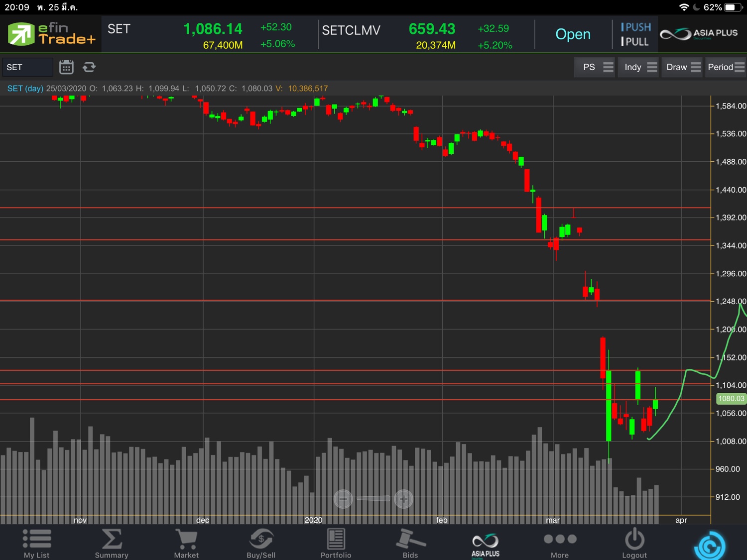The width and height of the screenshot is (747, 560).
Task: Open the Indy indicators dropdown
Action: tap(639, 67)
